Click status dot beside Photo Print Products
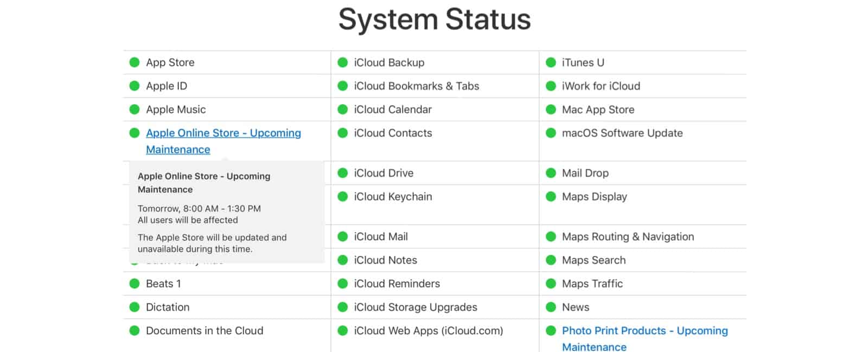This screenshot has height=352, width=868. click(551, 330)
